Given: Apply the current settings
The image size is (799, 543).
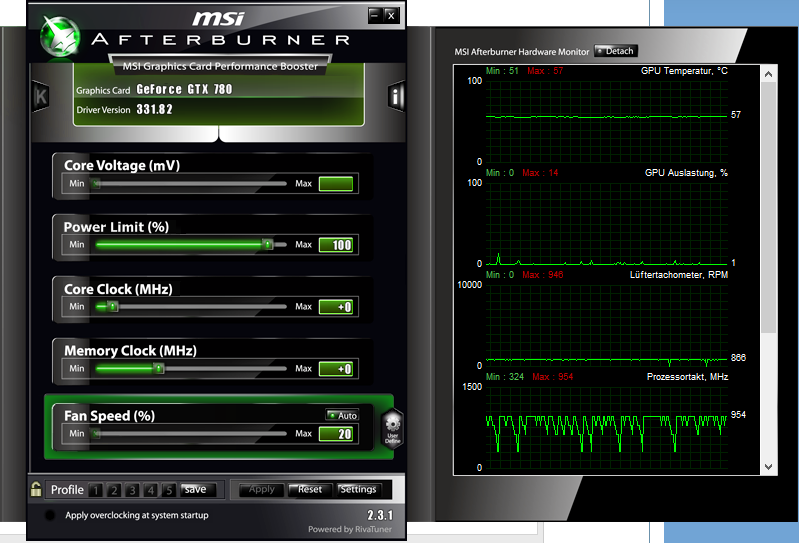Looking at the screenshot, I should pos(262,490).
